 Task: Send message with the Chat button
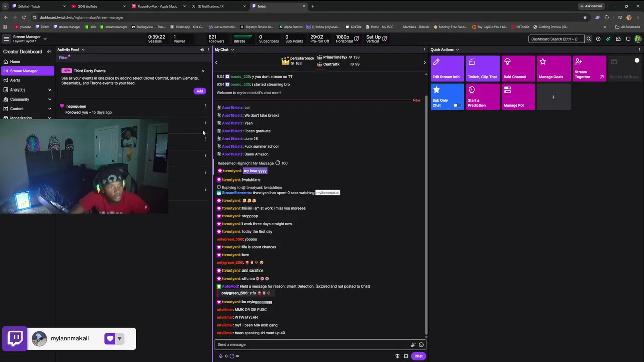pos(419,356)
